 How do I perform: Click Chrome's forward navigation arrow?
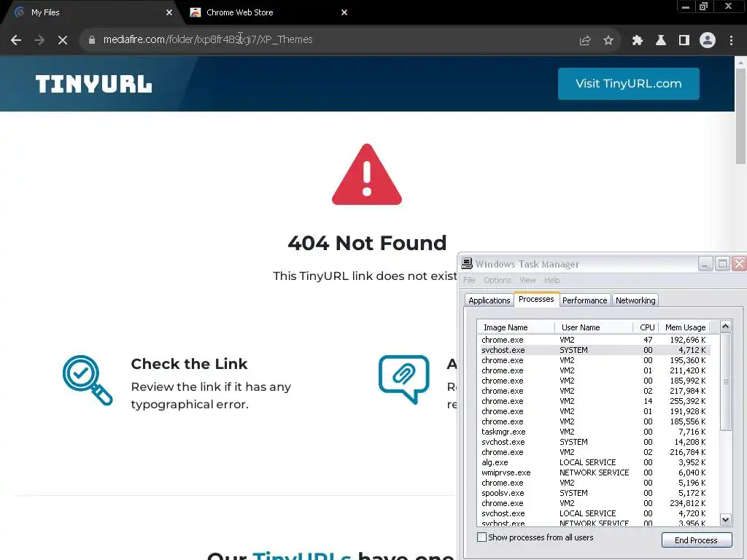pyautogui.click(x=39, y=40)
